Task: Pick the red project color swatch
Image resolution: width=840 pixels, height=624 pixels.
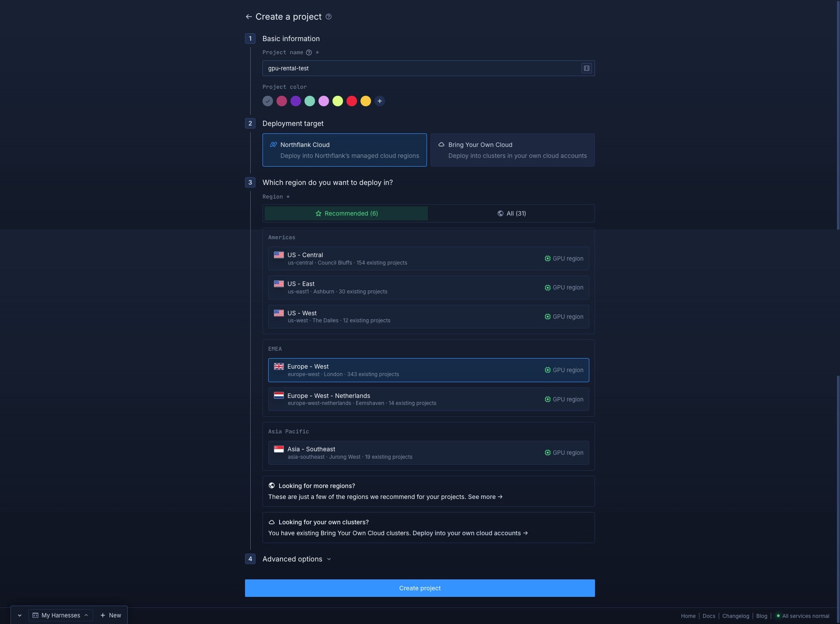Action: pyautogui.click(x=352, y=101)
